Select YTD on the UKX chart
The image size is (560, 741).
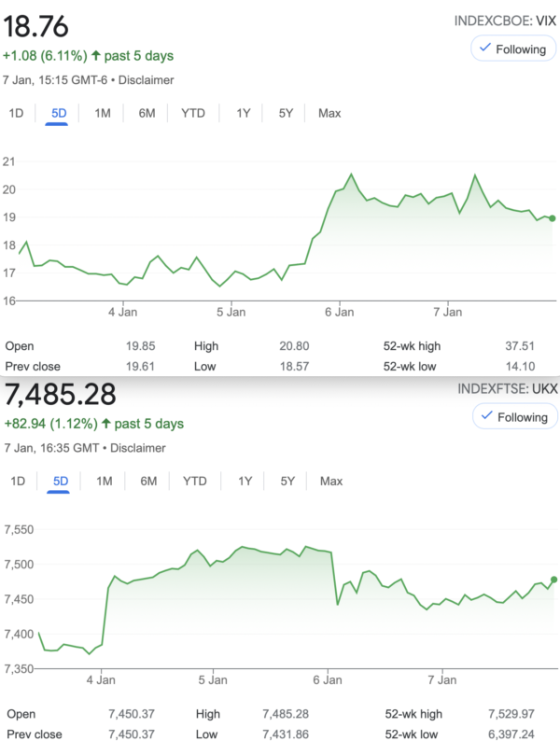(195, 481)
